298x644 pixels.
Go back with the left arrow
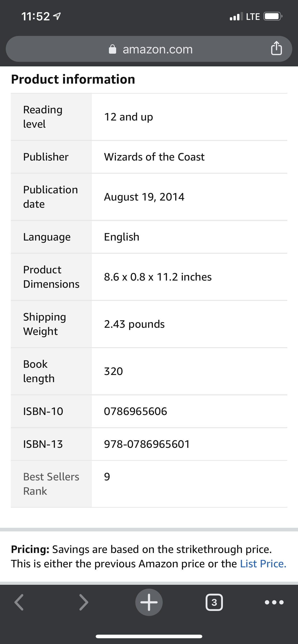click(x=19, y=602)
